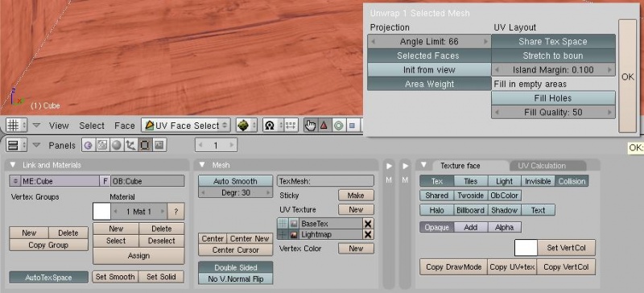The height and width of the screenshot is (293, 644).
Task: Collapse the 3D view header menus triangle
Action: [37, 126]
